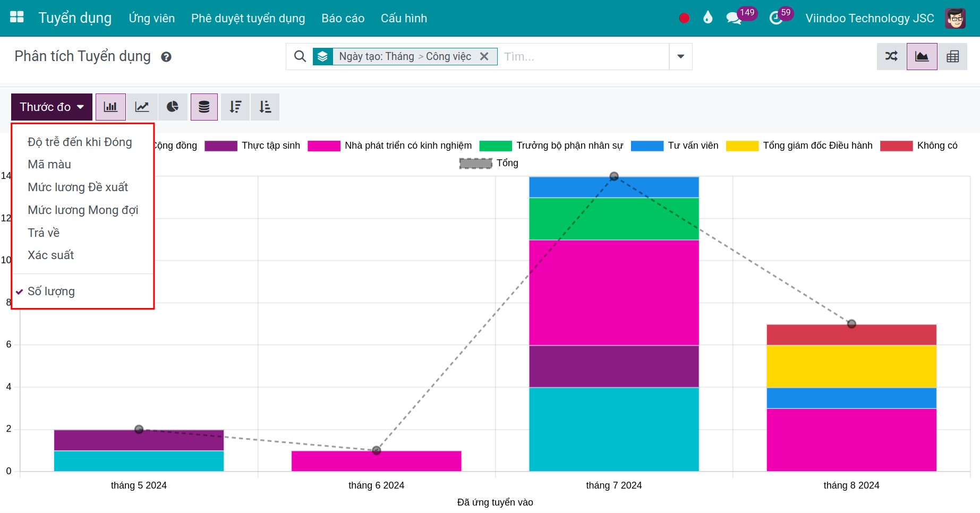The image size is (980, 513).
Task: Open activities clock with 59 badge
Action: tap(780, 17)
